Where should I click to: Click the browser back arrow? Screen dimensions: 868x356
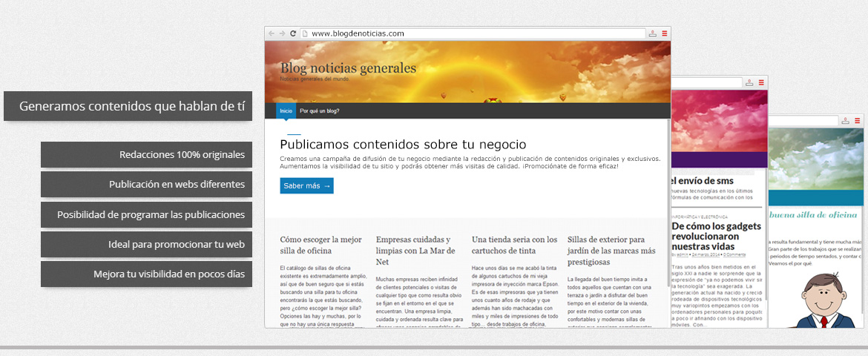(272, 33)
